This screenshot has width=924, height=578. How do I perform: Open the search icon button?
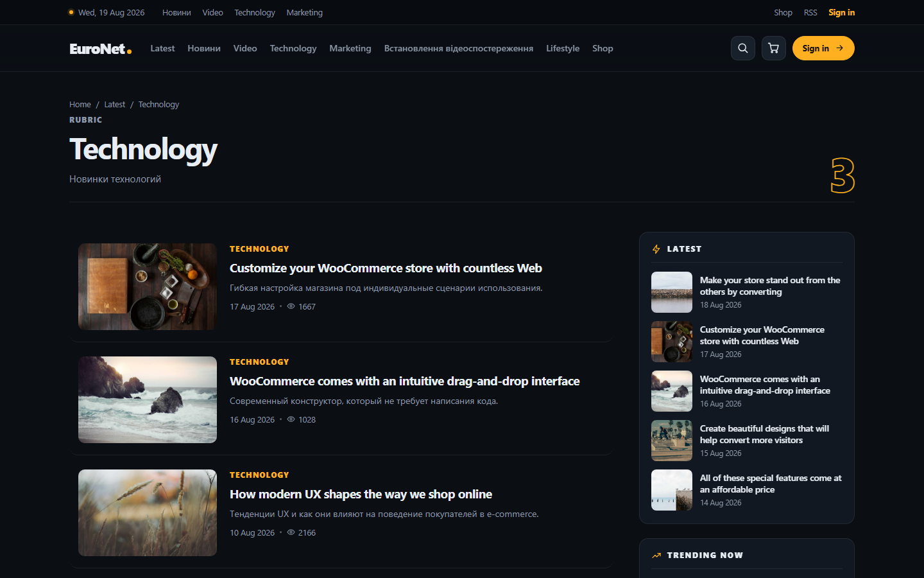tap(743, 48)
